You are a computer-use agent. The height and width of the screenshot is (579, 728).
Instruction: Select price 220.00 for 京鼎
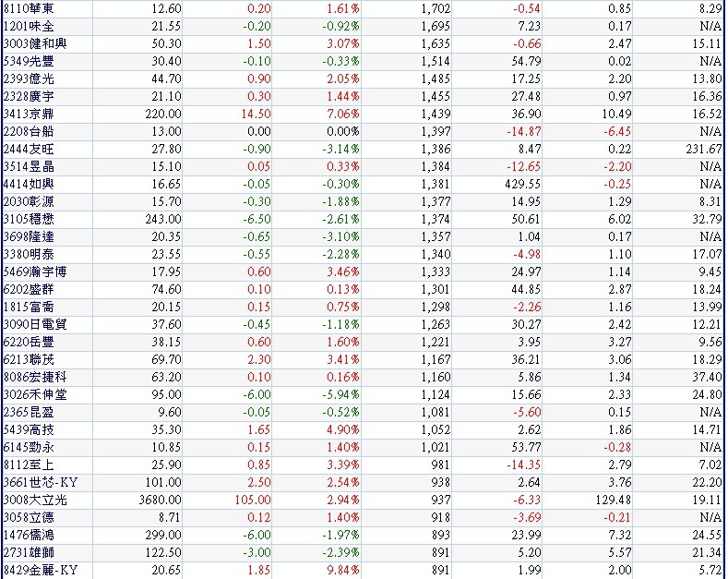163,114
